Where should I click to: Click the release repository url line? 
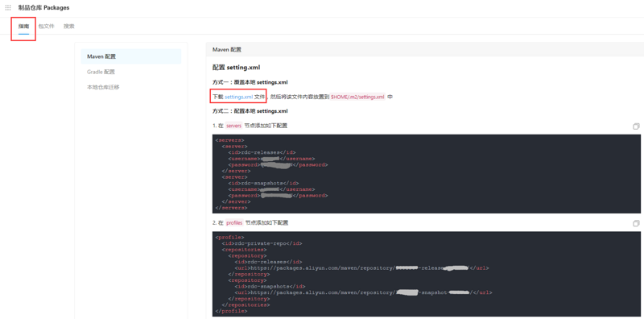(361, 268)
